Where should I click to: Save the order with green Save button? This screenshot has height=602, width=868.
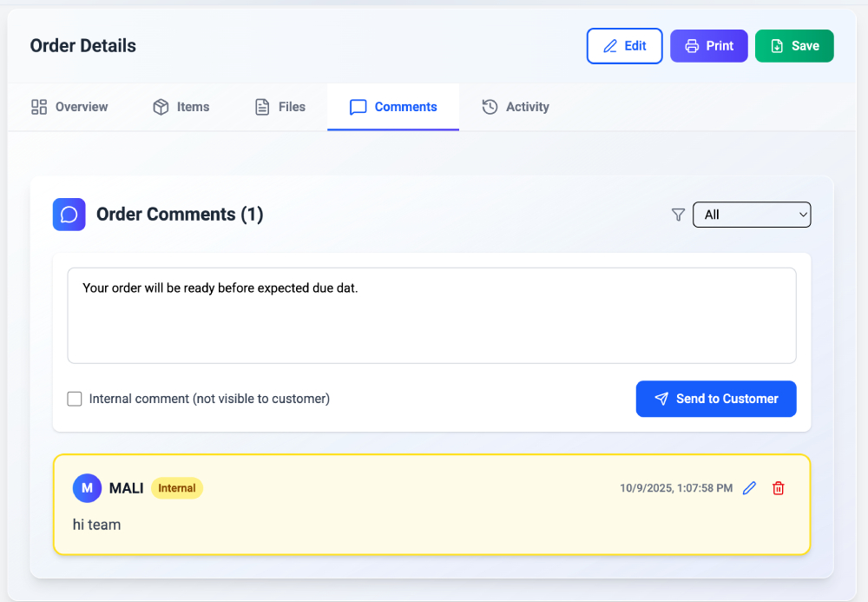tap(794, 46)
